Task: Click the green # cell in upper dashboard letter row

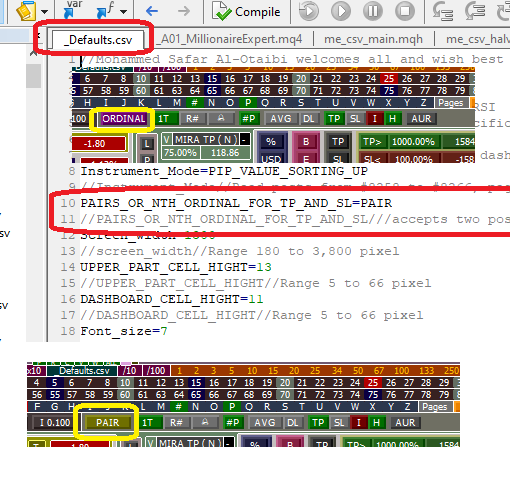Action: pos(194,103)
